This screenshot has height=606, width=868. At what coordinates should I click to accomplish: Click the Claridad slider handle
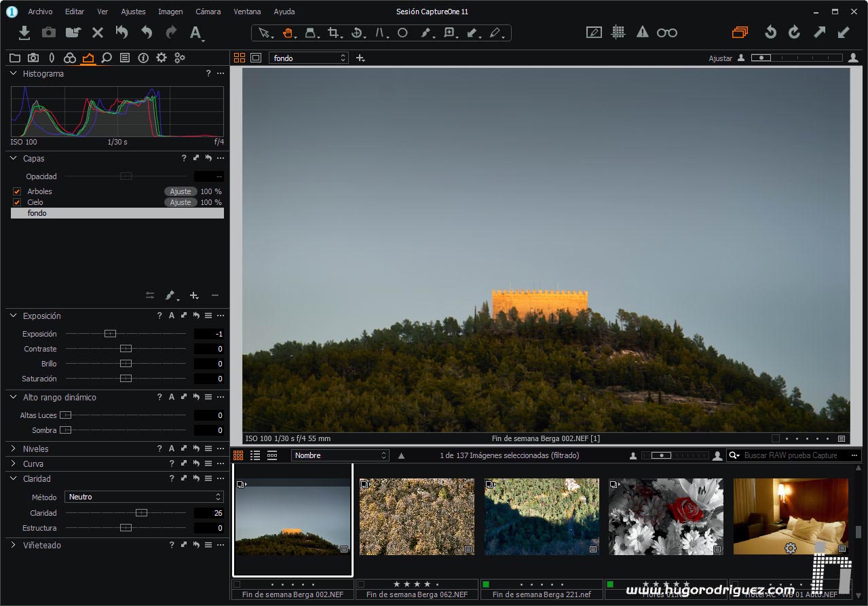(x=141, y=513)
